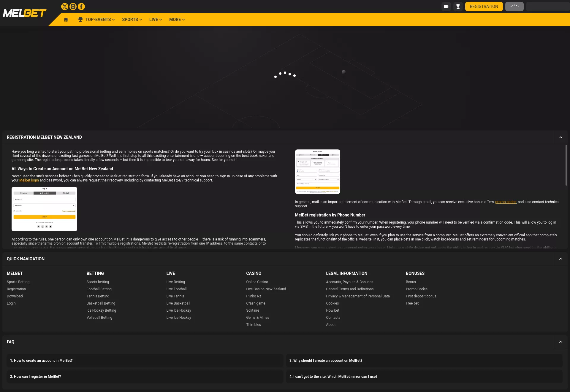
Task: Follow the 'promo codes' link
Action: pyautogui.click(x=506, y=202)
